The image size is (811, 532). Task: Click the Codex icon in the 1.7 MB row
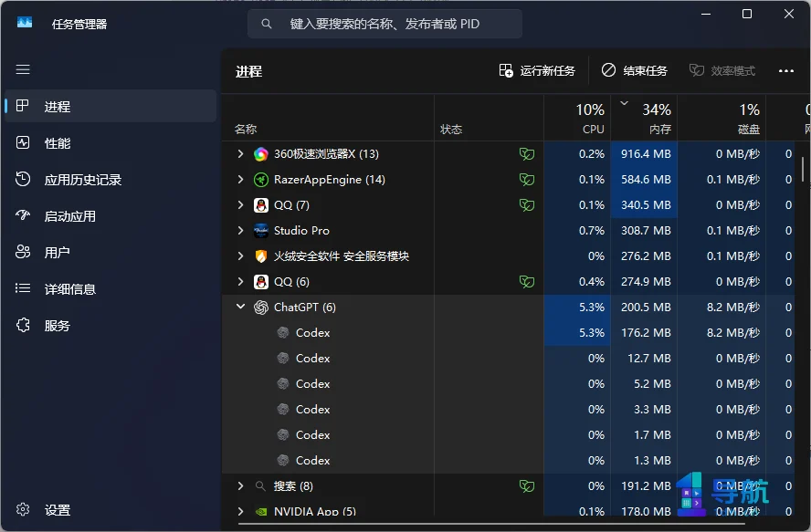[x=283, y=434]
